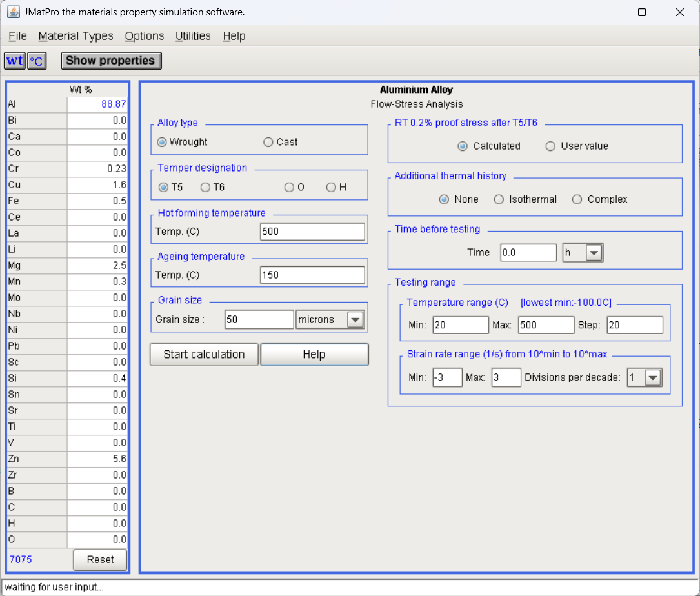
Task: Click the grain size value field
Action: pos(259,320)
